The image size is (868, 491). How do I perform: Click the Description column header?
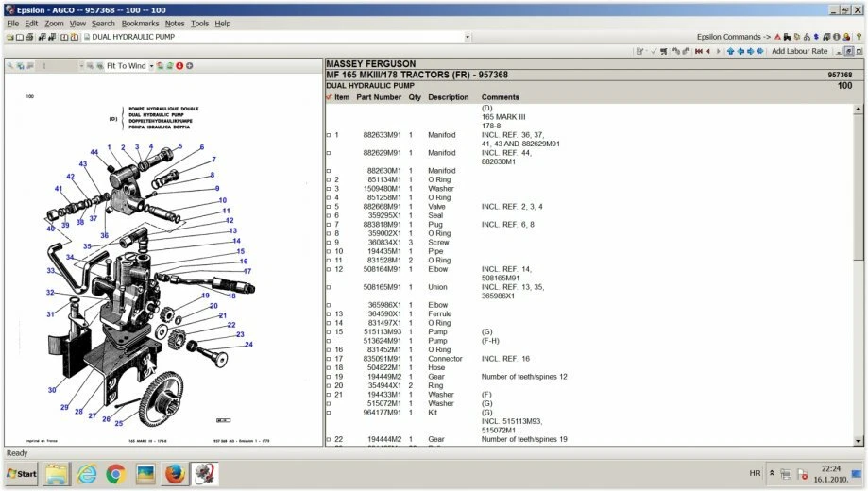point(448,97)
